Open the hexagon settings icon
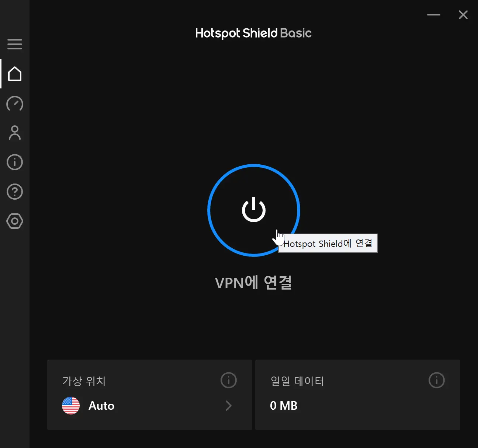 (15, 221)
